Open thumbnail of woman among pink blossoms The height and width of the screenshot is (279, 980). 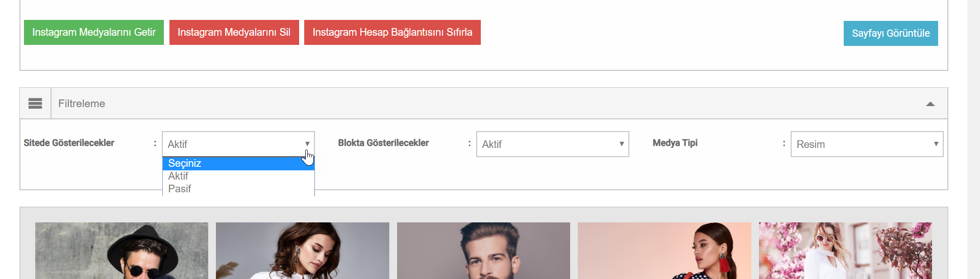tap(845, 250)
